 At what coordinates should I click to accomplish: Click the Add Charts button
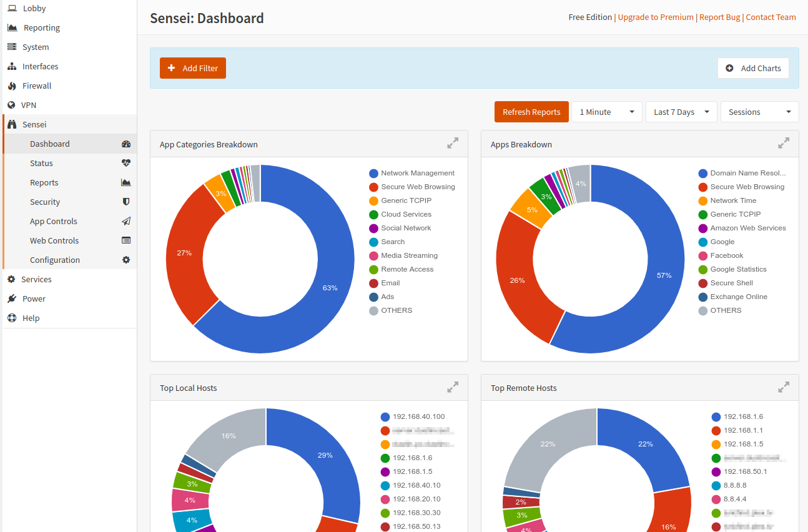[x=753, y=68]
